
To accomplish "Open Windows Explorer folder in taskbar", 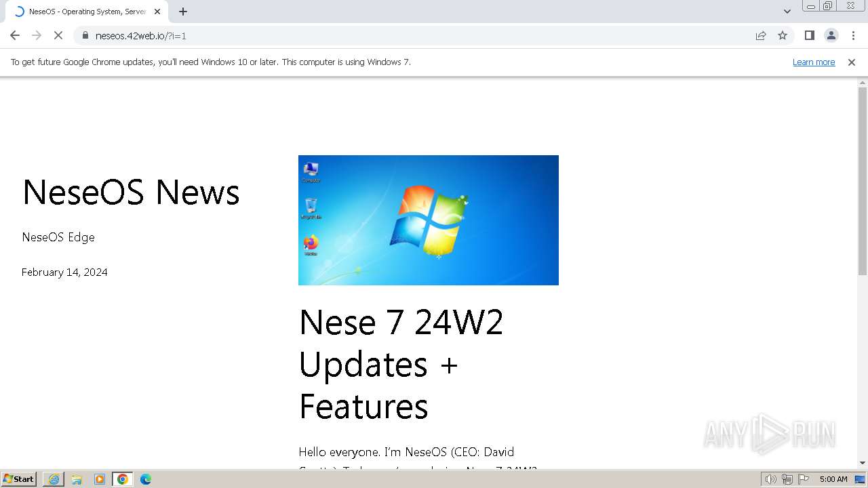I will coord(77,479).
